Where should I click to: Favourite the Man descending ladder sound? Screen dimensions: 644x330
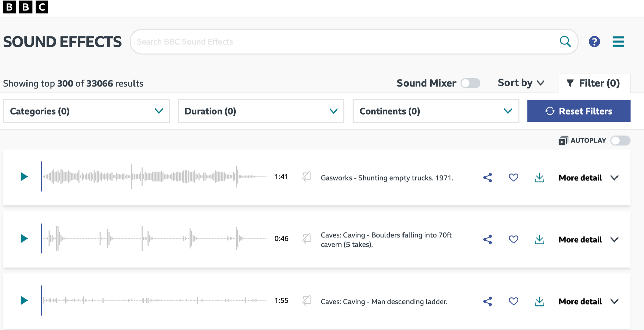point(514,301)
